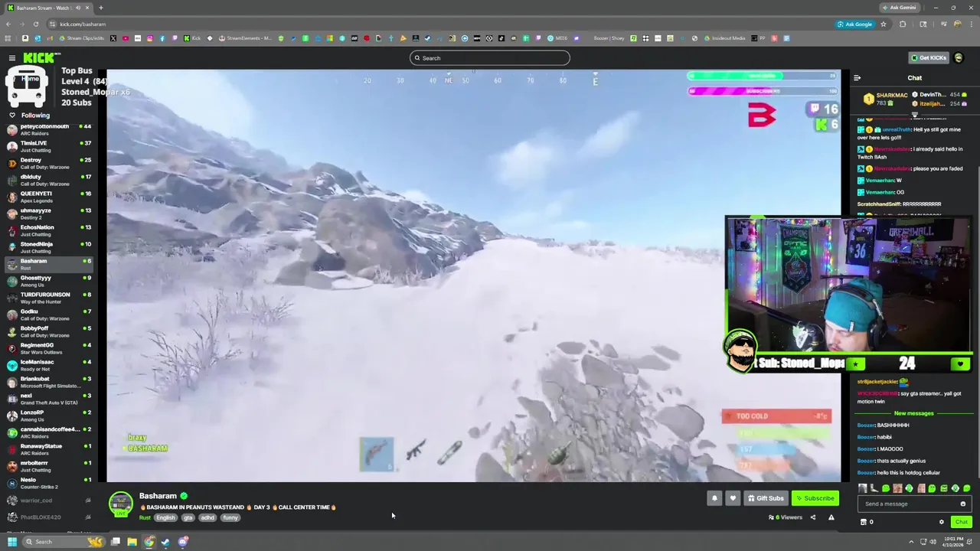Click the Get KICKs button
The height and width of the screenshot is (551, 980).
point(929,58)
